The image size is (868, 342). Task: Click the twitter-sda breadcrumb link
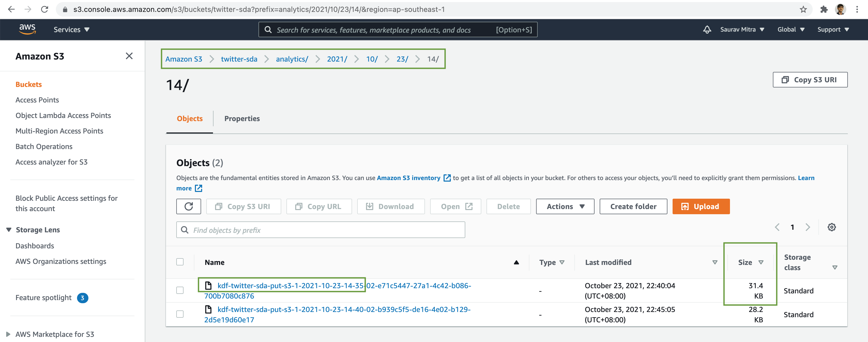point(239,59)
